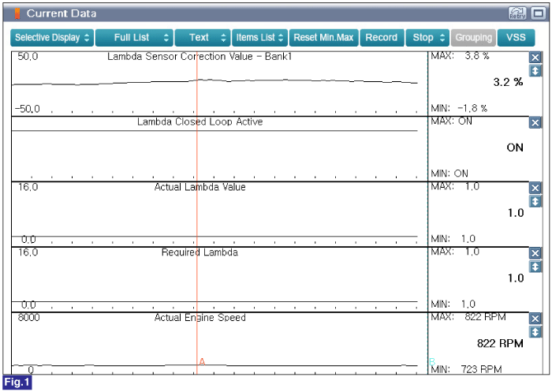Click the bold ON current value
This screenshot has height=392, width=552.
(x=515, y=147)
